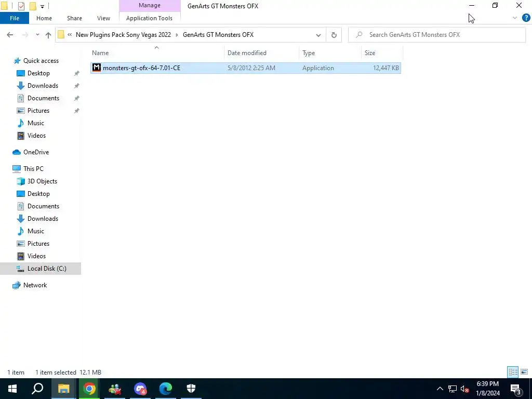Open taskbar Search magnifier
The image size is (532, 399).
click(x=37, y=389)
